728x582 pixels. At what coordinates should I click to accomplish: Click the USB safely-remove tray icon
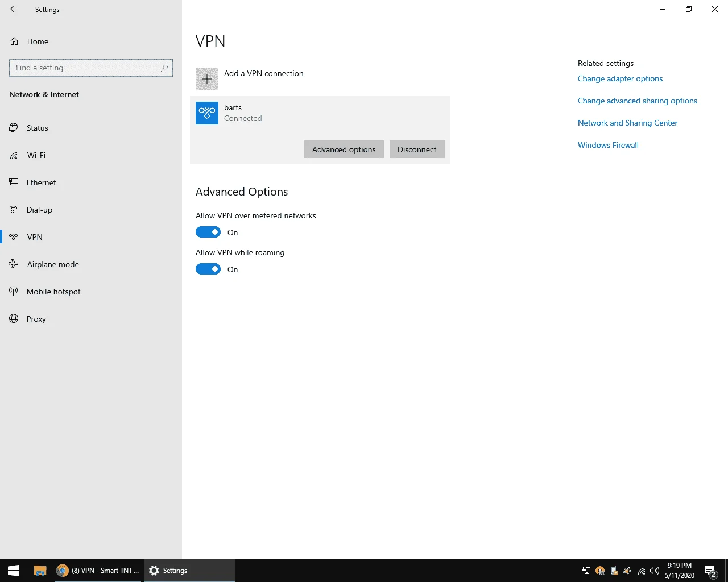tap(627, 571)
